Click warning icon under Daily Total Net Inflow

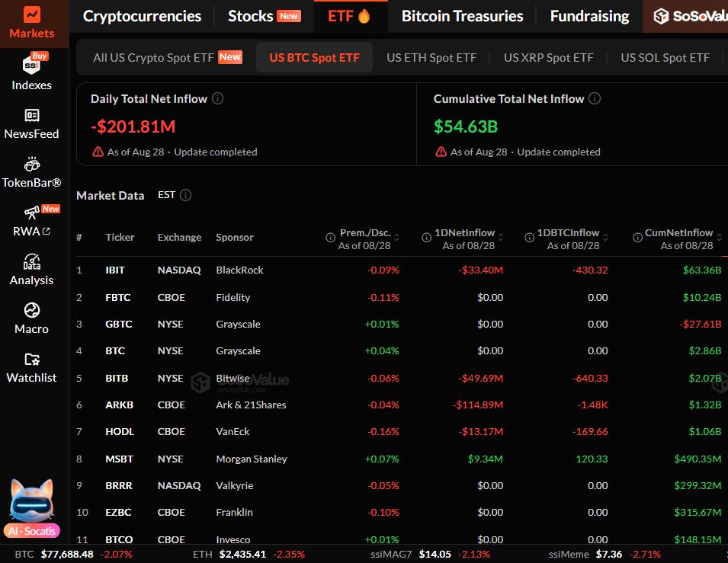[x=98, y=152]
